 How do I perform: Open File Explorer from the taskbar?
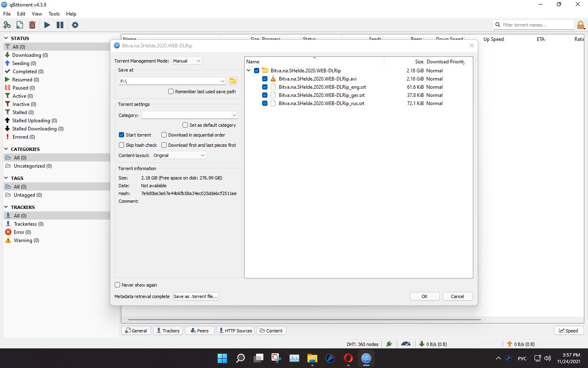pyautogui.click(x=312, y=358)
